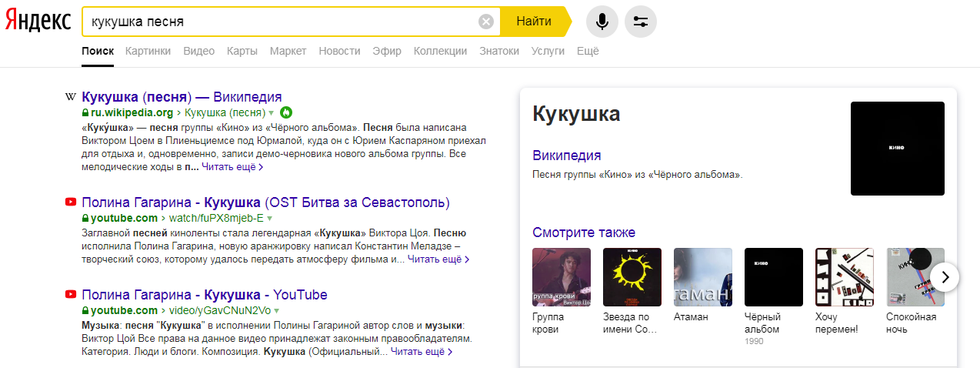Screen dimensions: 980x368
Task: Open Википедия link in the Кукушка panel
Action: click(x=567, y=156)
